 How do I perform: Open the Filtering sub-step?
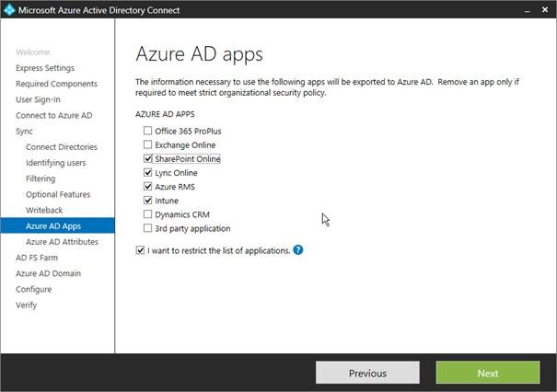coord(41,179)
